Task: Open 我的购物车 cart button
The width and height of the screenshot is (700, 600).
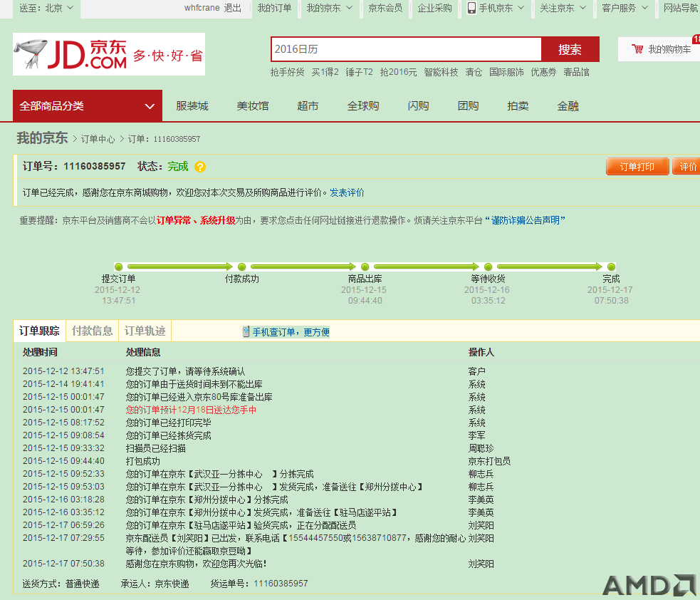Action: tap(659, 49)
